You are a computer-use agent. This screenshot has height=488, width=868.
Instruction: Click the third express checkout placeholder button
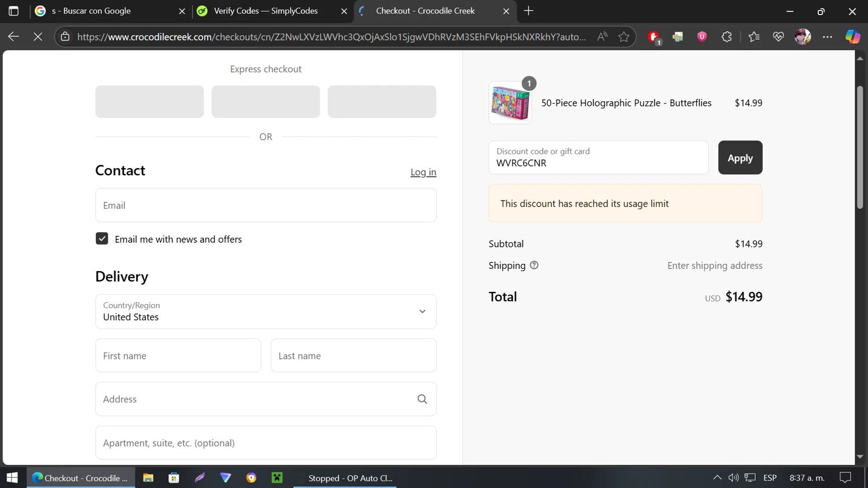click(x=382, y=102)
